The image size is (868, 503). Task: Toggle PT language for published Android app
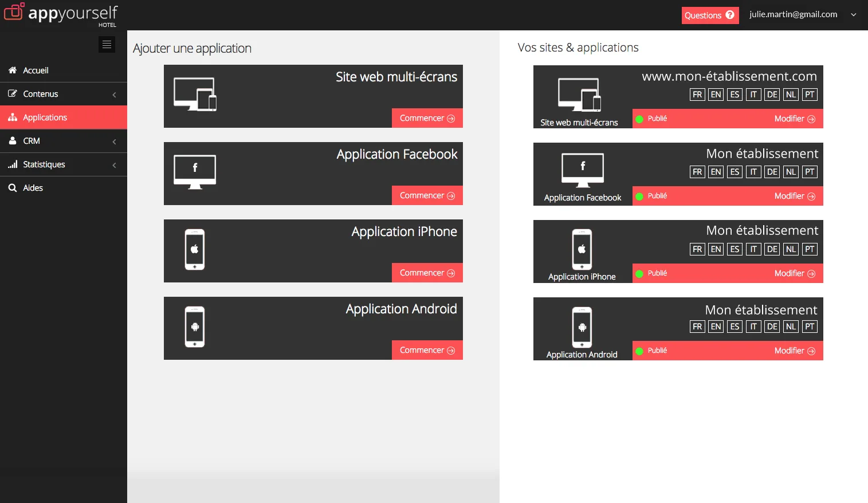810,327
